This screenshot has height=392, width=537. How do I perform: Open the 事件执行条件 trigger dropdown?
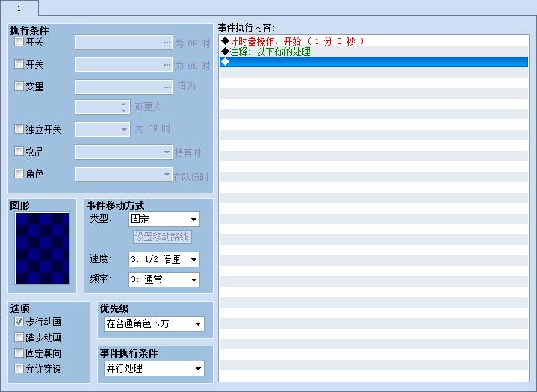pyautogui.click(x=154, y=368)
